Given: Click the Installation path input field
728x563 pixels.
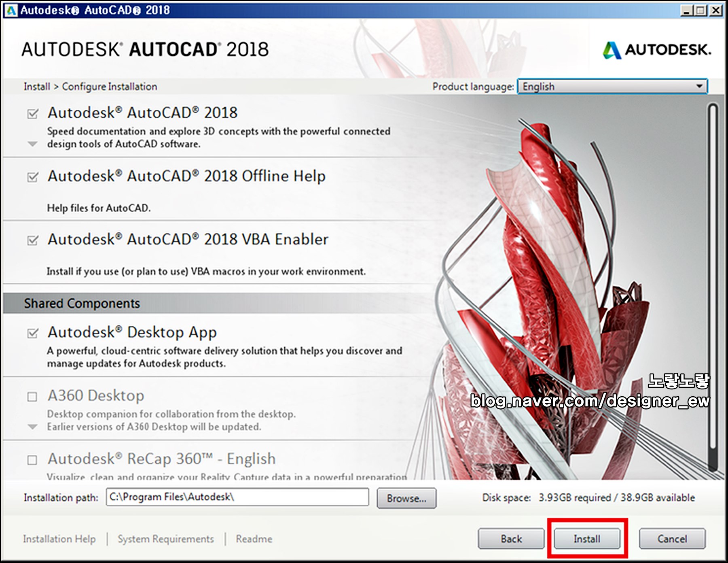Looking at the screenshot, I should 237,497.
